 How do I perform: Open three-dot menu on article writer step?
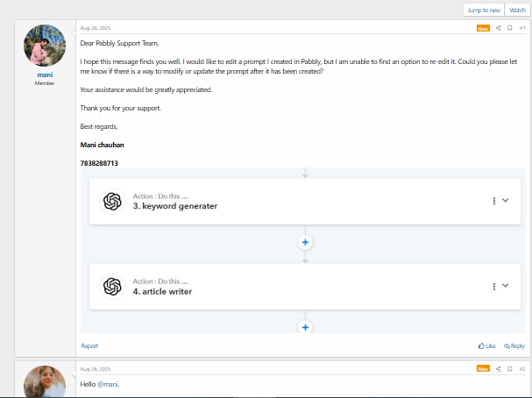494,287
